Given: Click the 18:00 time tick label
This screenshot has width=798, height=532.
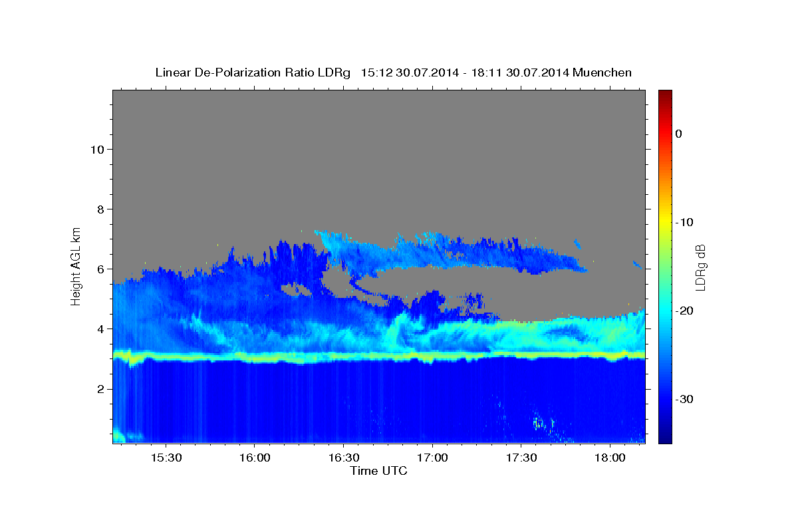Looking at the screenshot, I should click(610, 458).
